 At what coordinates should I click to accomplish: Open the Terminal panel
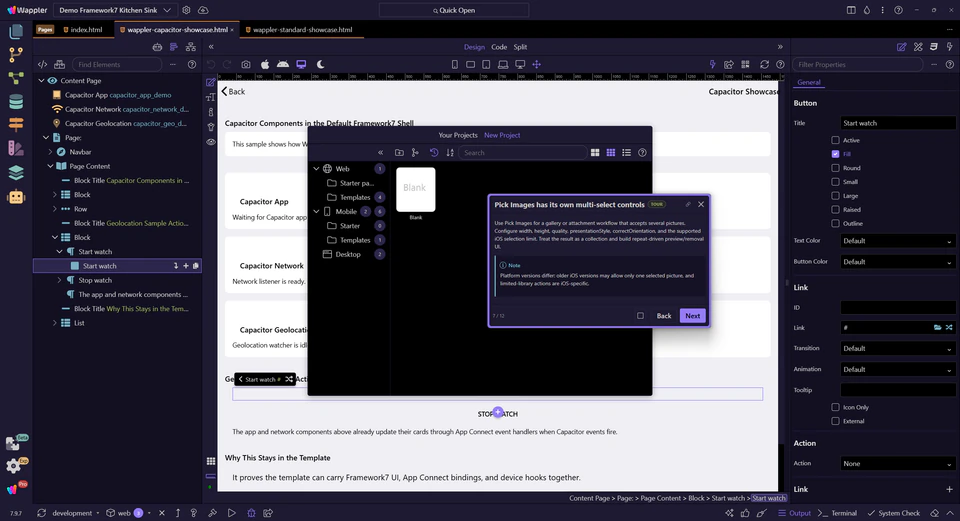point(838,513)
